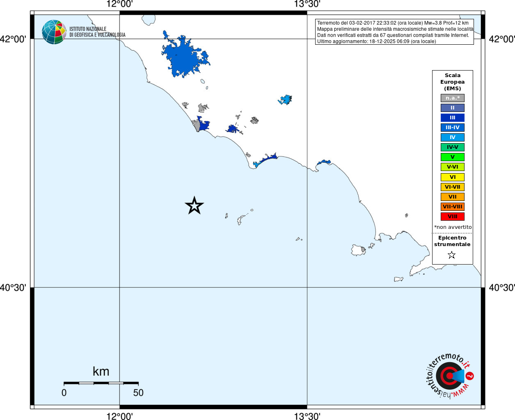Click the gray area on Ischia island

tap(363, 249)
